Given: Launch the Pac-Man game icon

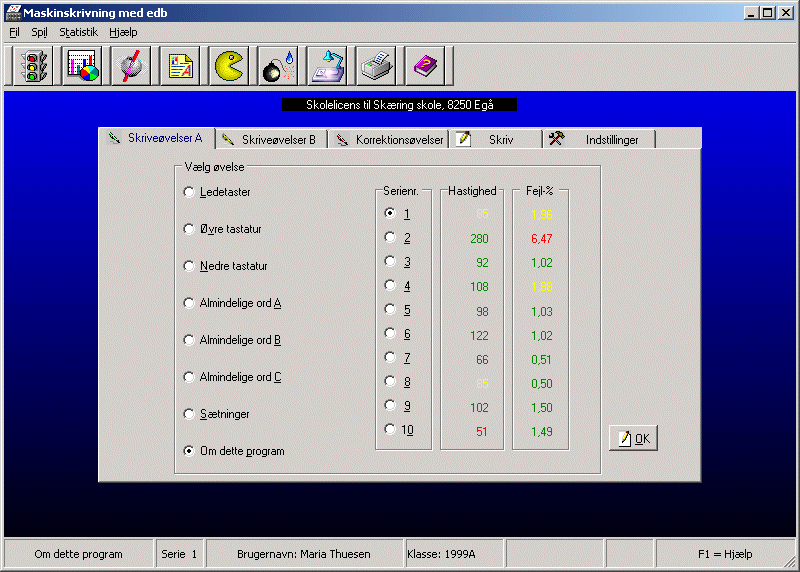Looking at the screenshot, I should [229, 66].
